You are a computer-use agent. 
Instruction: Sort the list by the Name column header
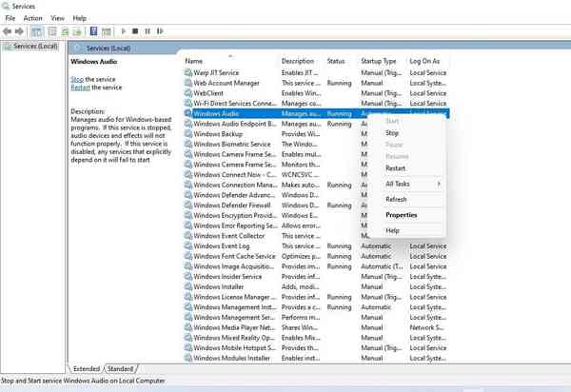tap(228, 61)
